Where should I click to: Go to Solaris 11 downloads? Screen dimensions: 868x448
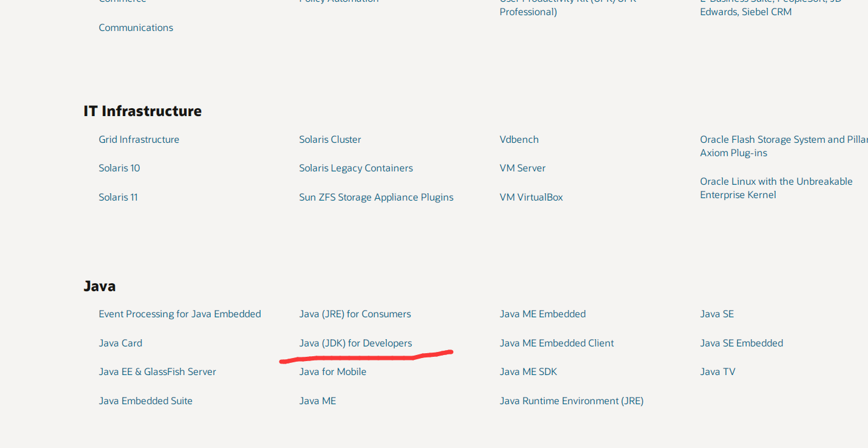[118, 197]
